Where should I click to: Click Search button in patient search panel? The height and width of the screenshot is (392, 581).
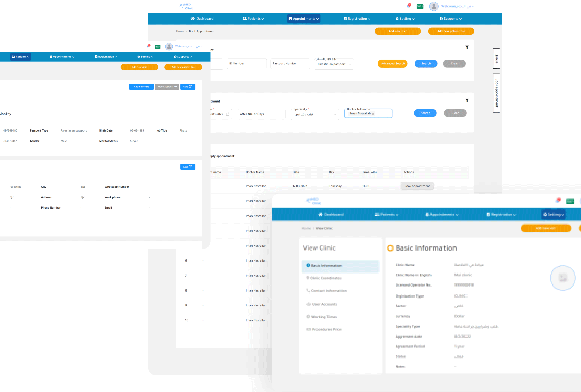pyautogui.click(x=426, y=63)
